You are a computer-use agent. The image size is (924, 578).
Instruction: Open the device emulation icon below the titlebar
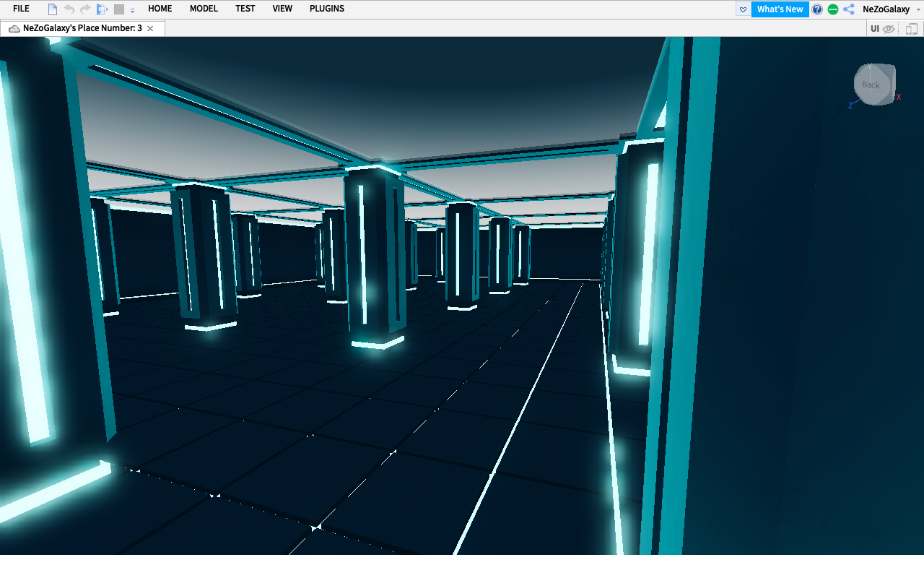[910, 27]
